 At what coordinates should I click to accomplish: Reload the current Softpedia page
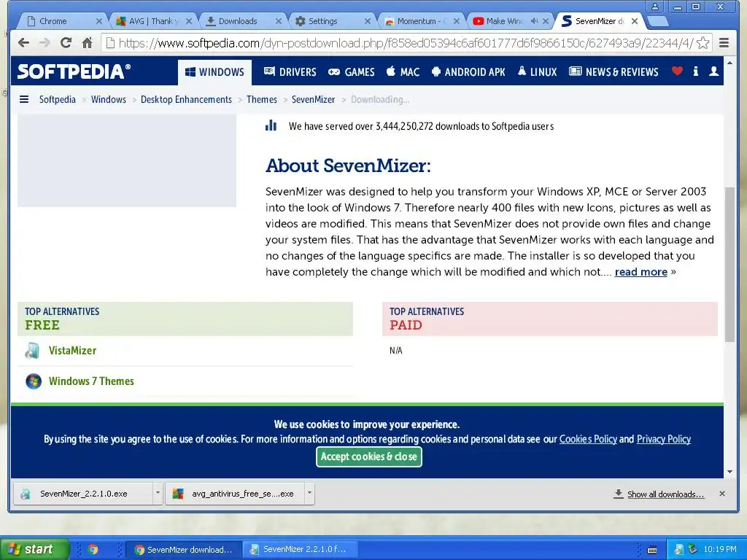point(66,43)
